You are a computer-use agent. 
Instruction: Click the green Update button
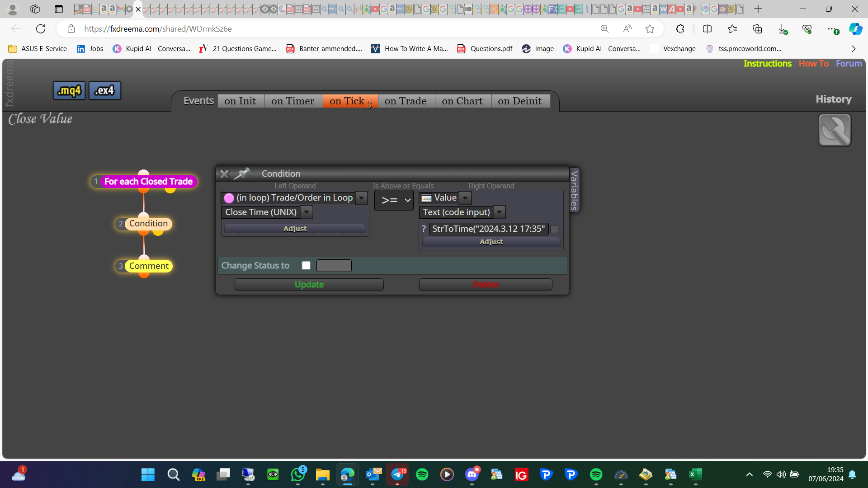[x=309, y=285]
